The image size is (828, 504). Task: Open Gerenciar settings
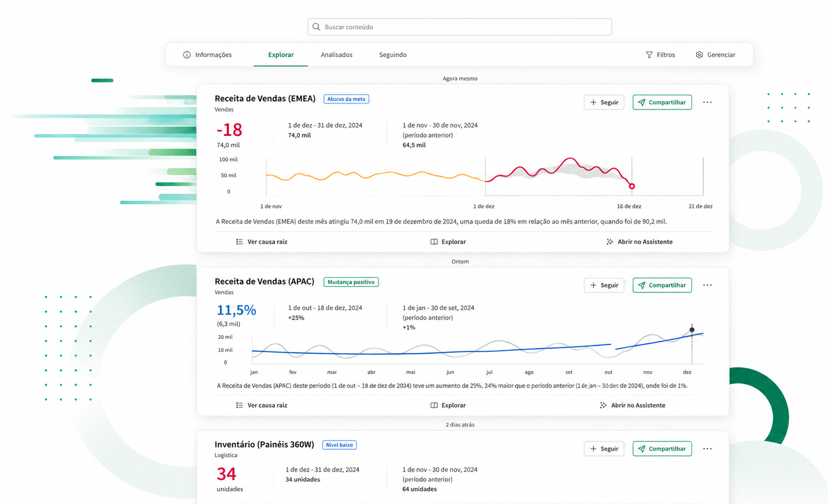click(715, 55)
